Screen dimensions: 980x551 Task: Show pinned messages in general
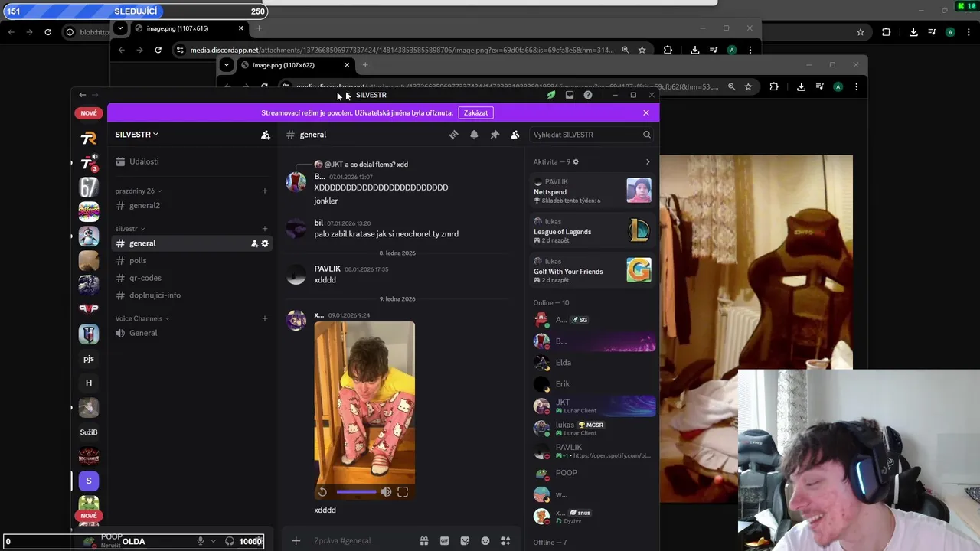495,135
